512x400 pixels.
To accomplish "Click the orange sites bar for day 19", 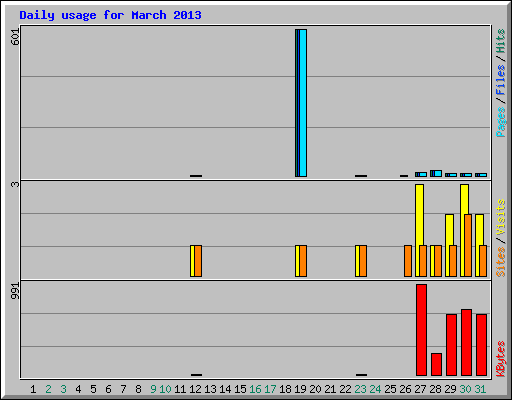I will pyautogui.click(x=303, y=261).
